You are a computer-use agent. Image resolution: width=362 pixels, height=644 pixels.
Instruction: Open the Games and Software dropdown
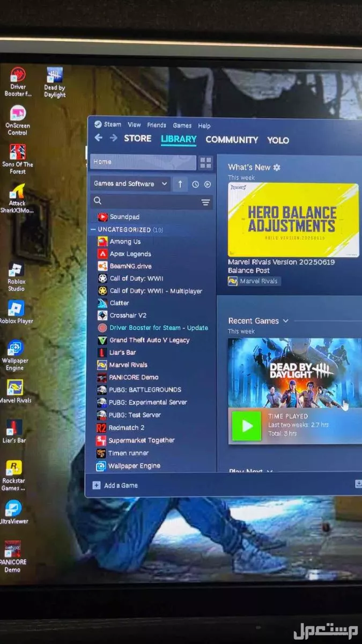pos(130,184)
